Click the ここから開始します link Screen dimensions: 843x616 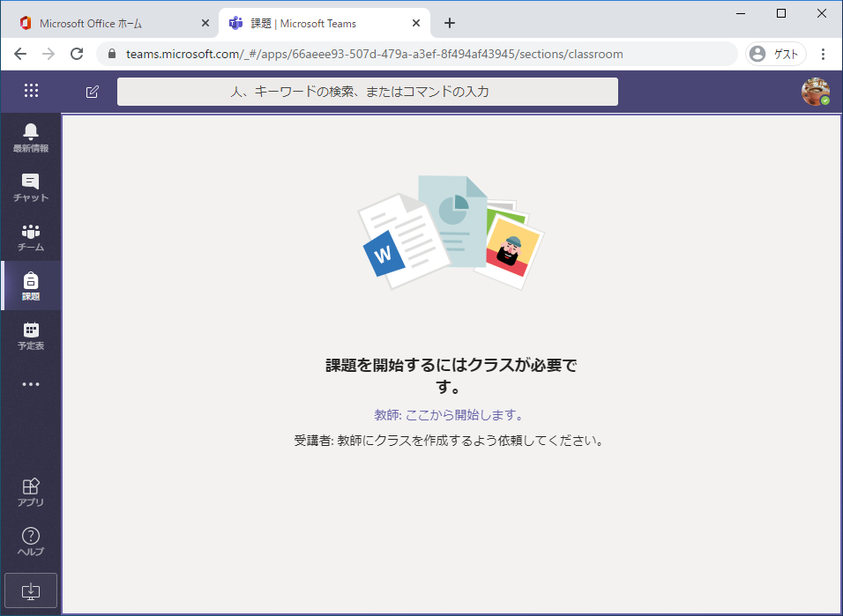[464, 415]
